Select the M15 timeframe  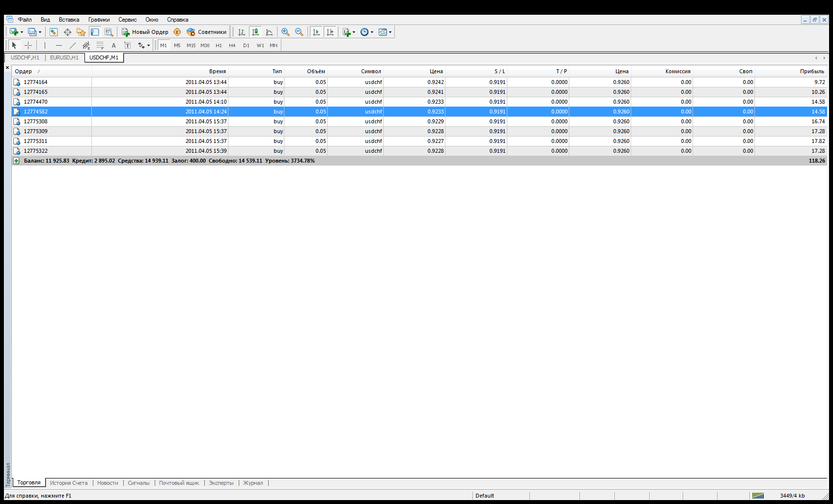[x=191, y=45]
